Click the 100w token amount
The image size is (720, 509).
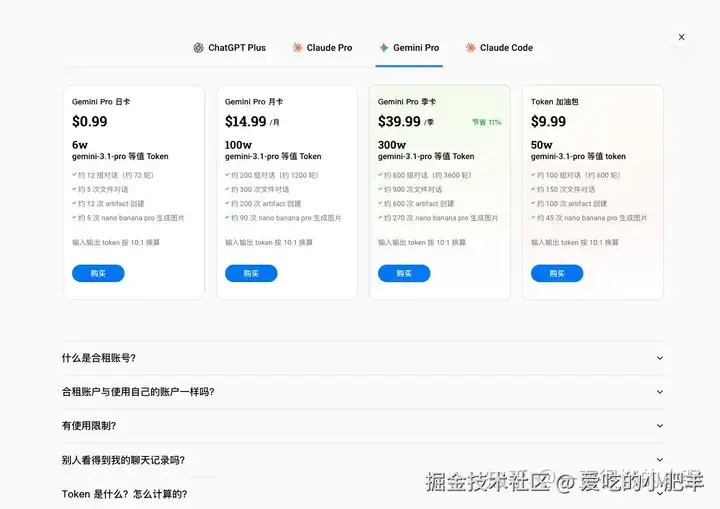click(x=238, y=145)
